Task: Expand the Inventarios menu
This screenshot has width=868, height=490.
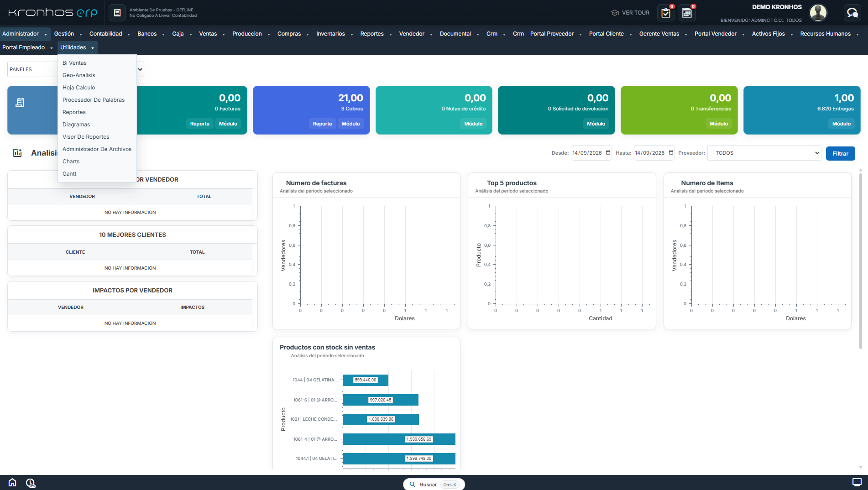Action: pos(335,34)
